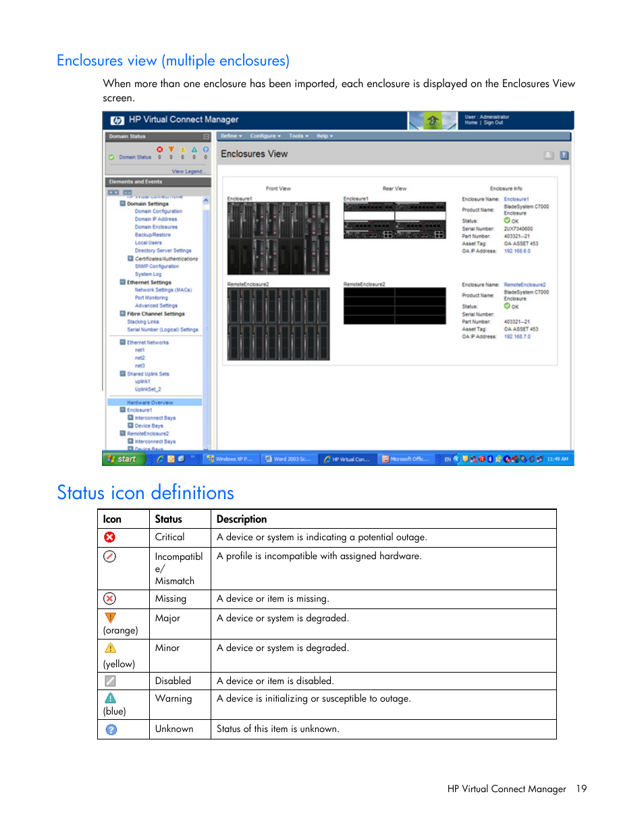Switch to the Word 2003 Sc... taskbar item
This screenshot has height=834, width=644.
288,459
